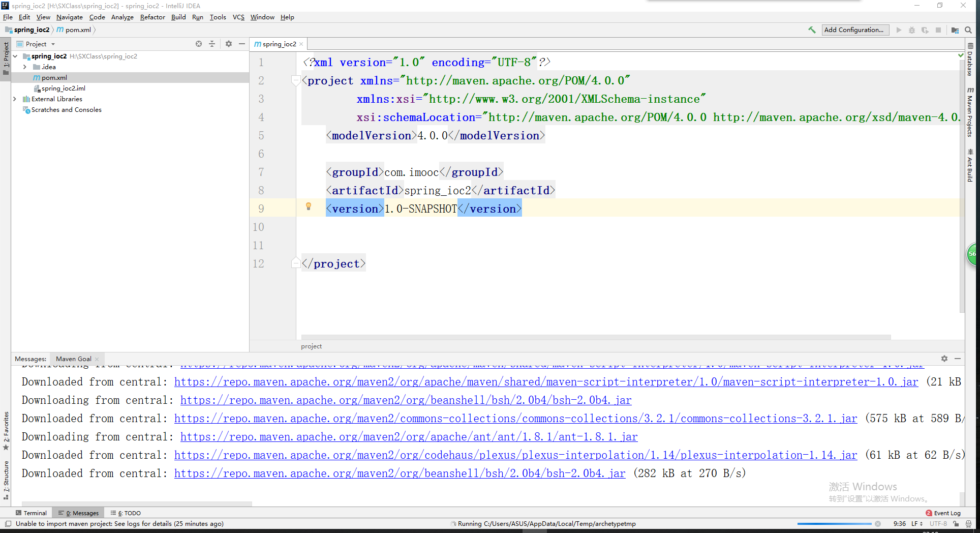Fold the closing project tag at line 12
Screen dimensions: 980x533
pos(295,263)
